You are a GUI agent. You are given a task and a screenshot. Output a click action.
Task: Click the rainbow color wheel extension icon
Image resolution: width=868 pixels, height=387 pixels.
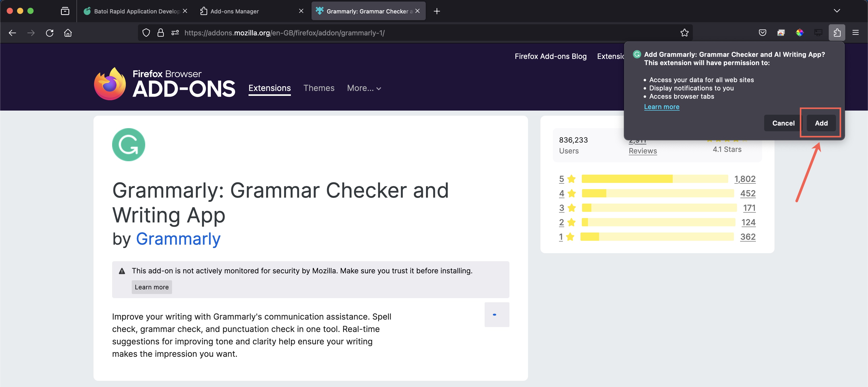pyautogui.click(x=800, y=33)
